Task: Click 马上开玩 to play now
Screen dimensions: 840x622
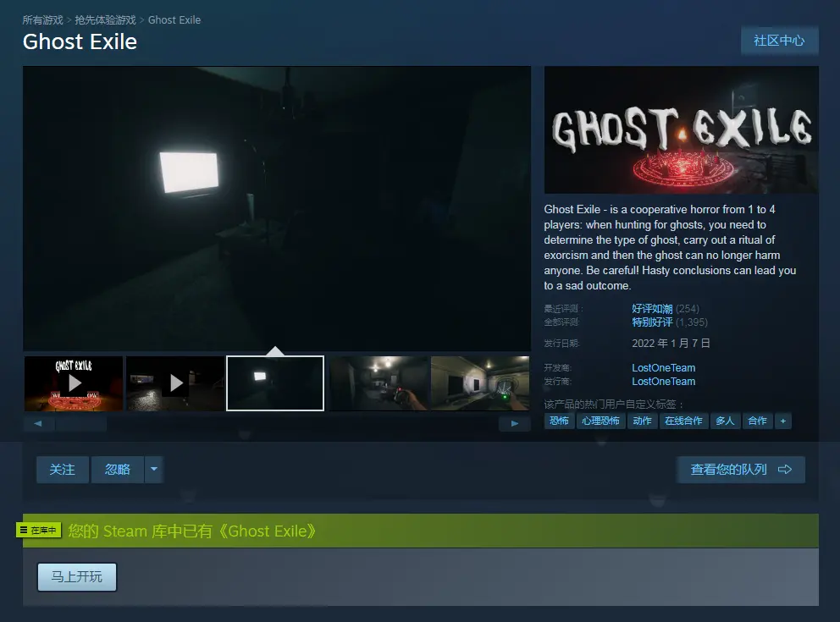Action: [x=76, y=576]
